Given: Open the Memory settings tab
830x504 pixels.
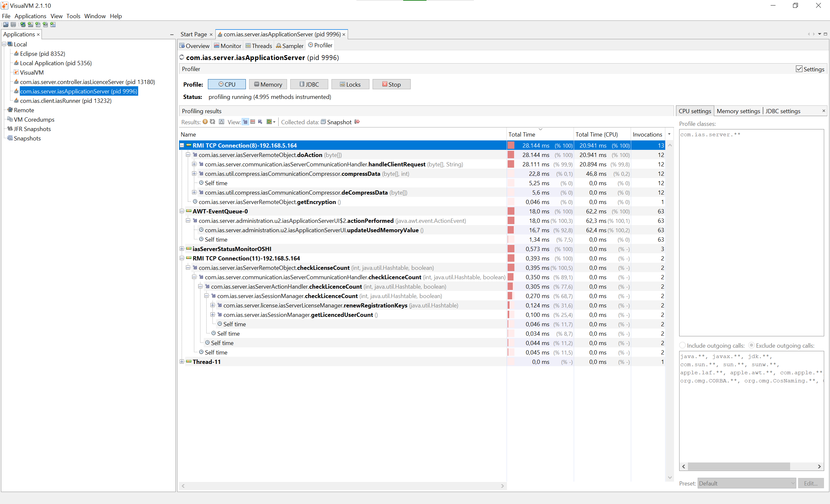Looking at the screenshot, I should tap(738, 111).
